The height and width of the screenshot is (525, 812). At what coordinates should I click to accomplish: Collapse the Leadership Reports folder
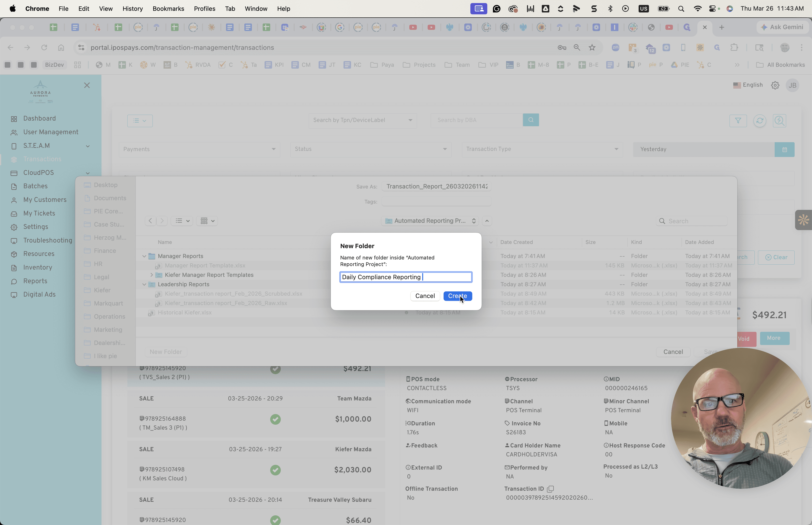pyautogui.click(x=144, y=284)
